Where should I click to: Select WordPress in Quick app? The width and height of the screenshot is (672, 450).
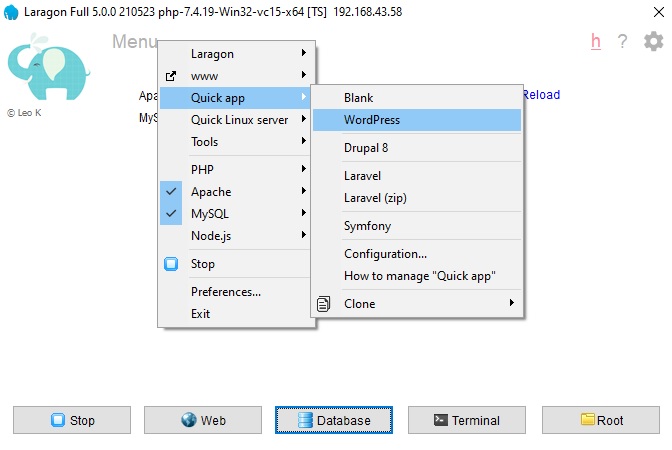(x=417, y=120)
